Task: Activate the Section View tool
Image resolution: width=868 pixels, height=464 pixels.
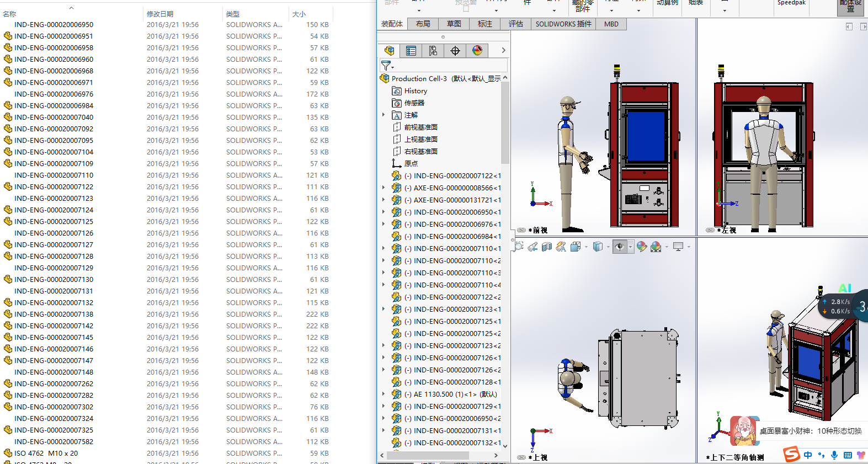Action: 547,247
